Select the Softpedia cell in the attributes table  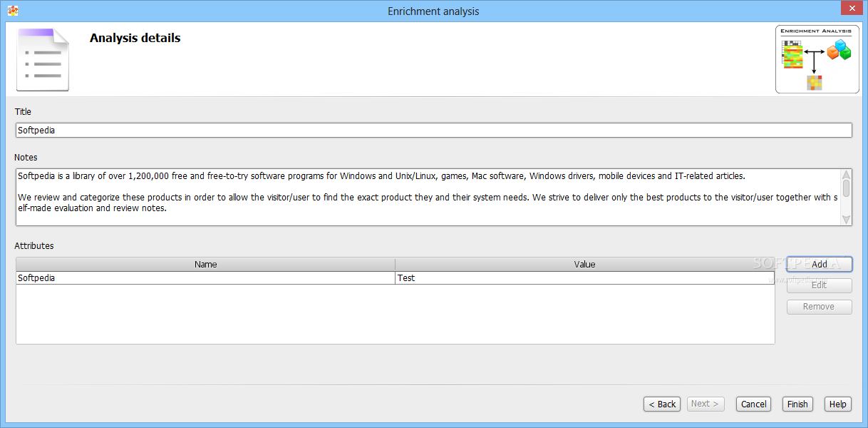(205, 278)
